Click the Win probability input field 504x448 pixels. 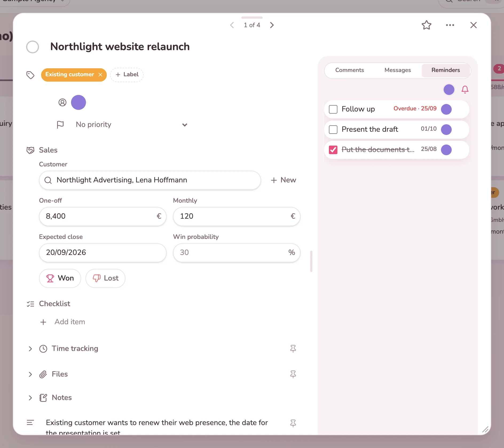(x=237, y=253)
